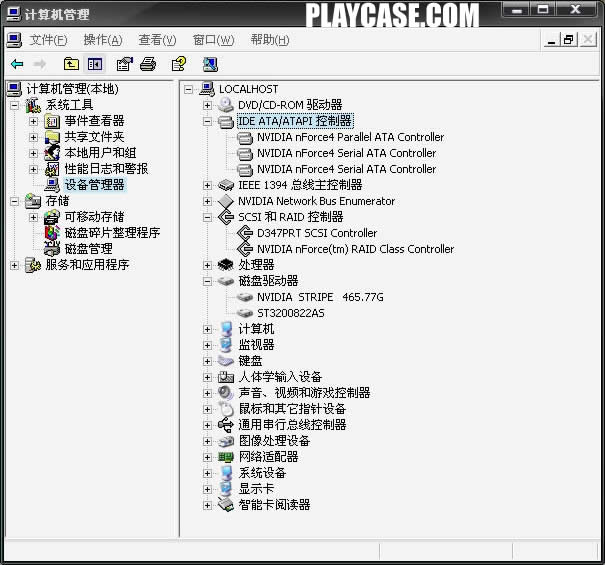This screenshot has width=605, height=565.
Task: Click the Back arrow toolbar icon
Action: 17,64
